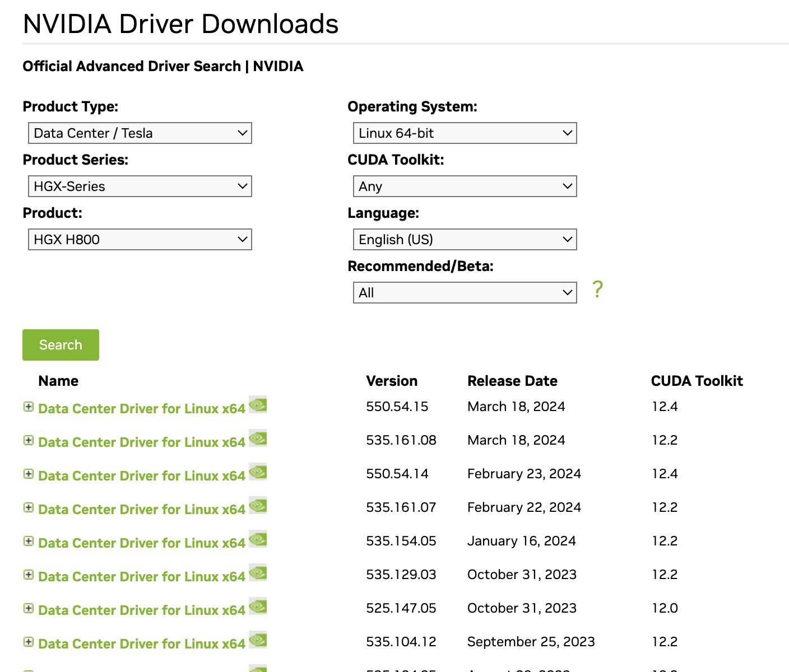Click version number 535.104.12
789x672 pixels.
pyautogui.click(x=401, y=642)
